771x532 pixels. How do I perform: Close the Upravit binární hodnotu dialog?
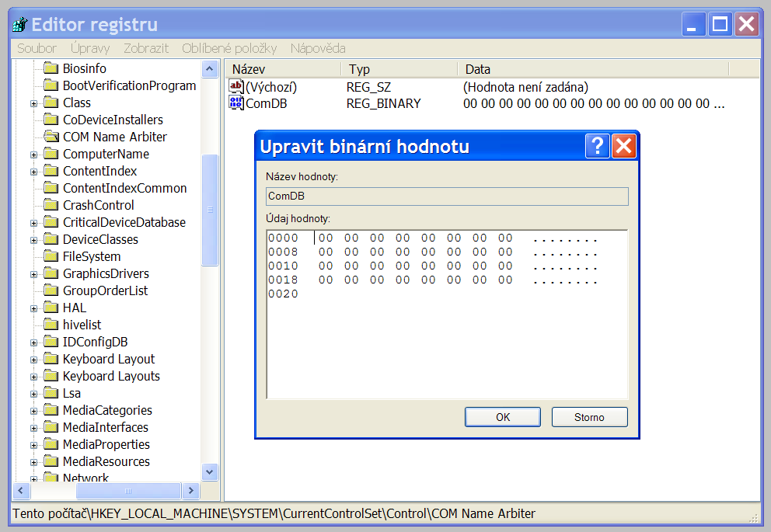pos(623,146)
